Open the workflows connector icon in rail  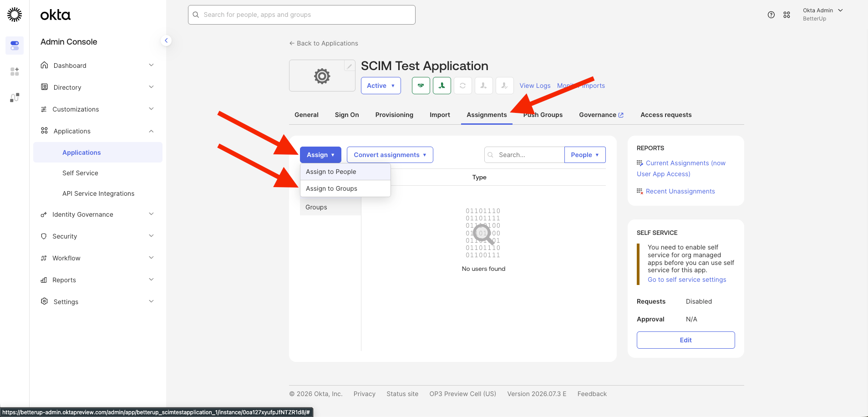click(x=15, y=97)
